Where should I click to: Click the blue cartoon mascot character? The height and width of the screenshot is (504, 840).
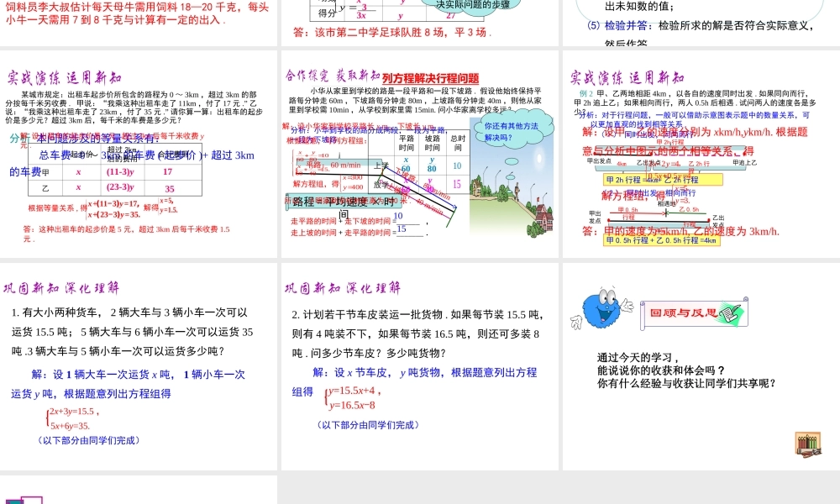tap(601, 309)
